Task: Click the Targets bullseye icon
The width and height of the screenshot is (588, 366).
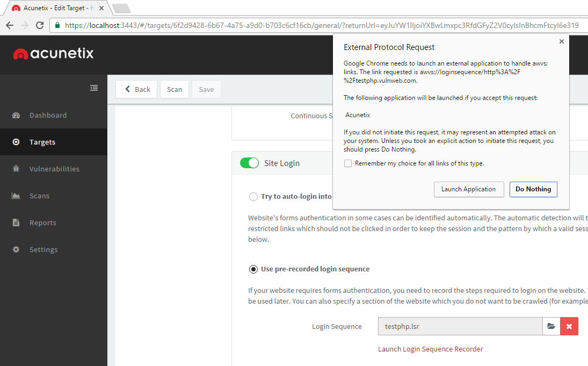Action: coord(16,142)
